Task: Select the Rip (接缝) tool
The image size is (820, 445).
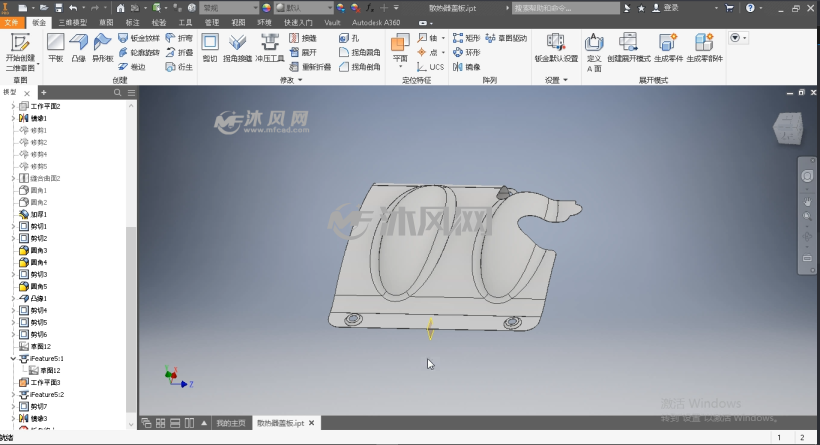Action: click(x=303, y=38)
